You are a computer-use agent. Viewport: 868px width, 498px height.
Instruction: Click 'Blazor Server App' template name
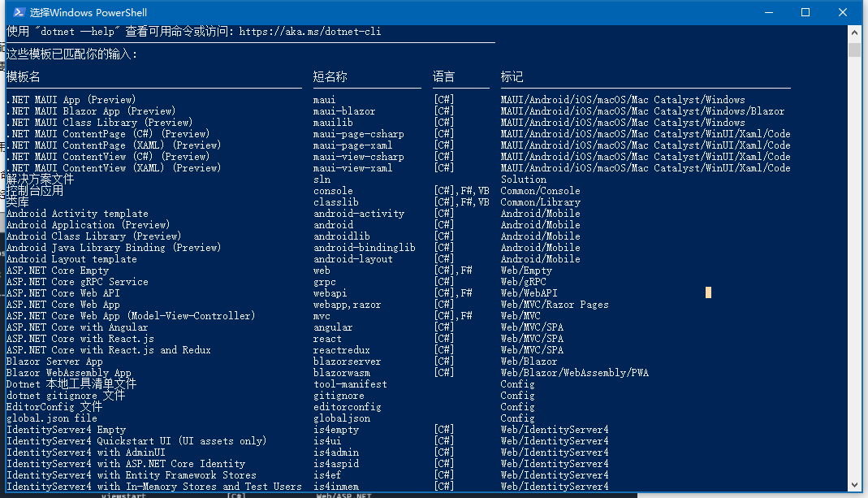coord(54,362)
